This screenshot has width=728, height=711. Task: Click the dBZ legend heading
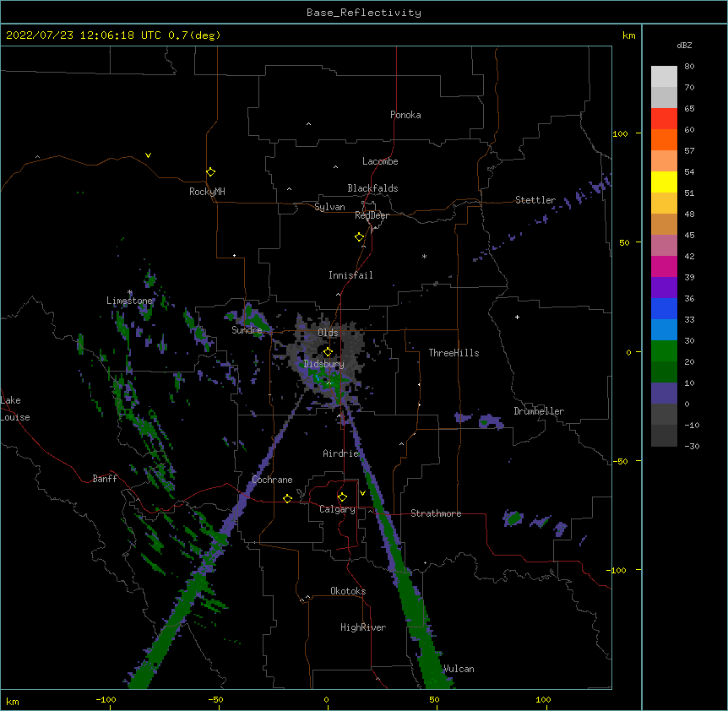tap(684, 46)
